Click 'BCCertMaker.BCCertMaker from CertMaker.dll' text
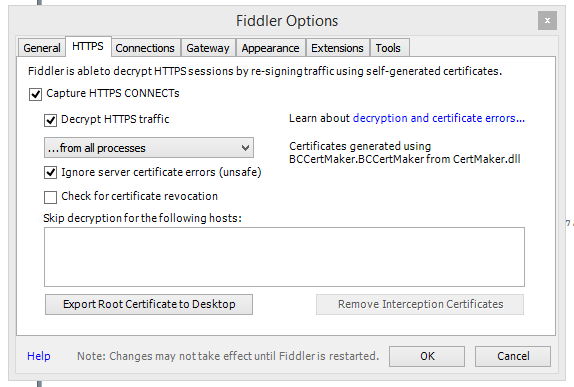The height and width of the screenshot is (387, 574). pos(405,159)
